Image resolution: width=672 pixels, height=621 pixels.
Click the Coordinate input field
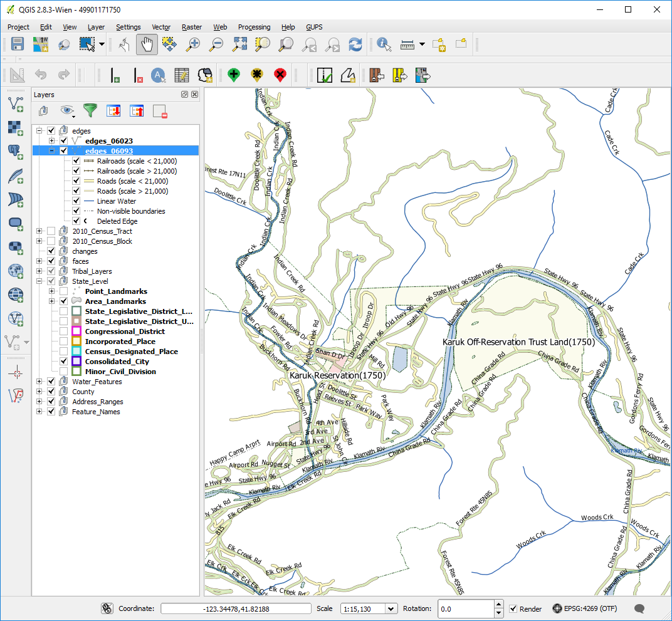[236, 608]
